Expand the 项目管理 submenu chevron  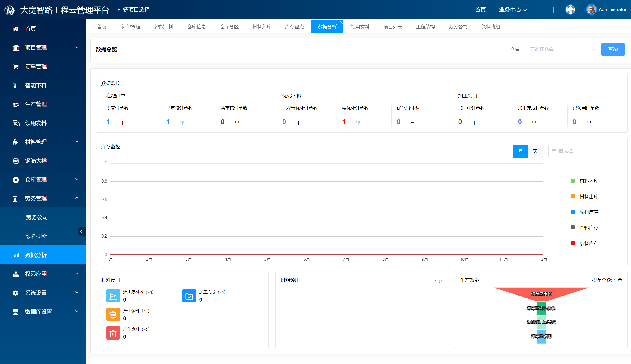tap(77, 47)
